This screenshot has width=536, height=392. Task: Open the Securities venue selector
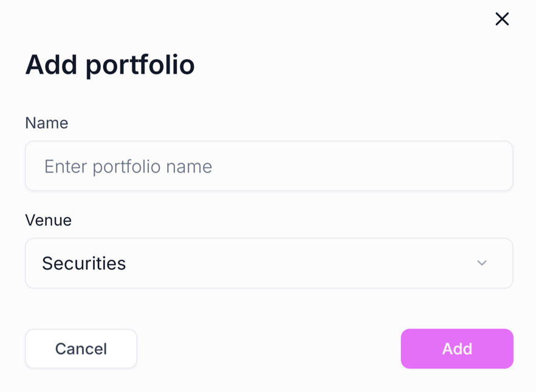[269, 263]
